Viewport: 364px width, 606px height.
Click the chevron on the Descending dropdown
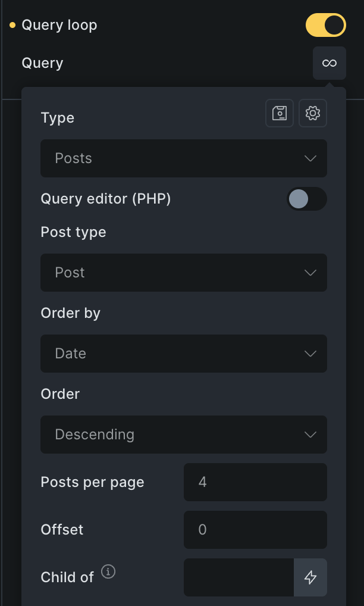pyautogui.click(x=310, y=435)
